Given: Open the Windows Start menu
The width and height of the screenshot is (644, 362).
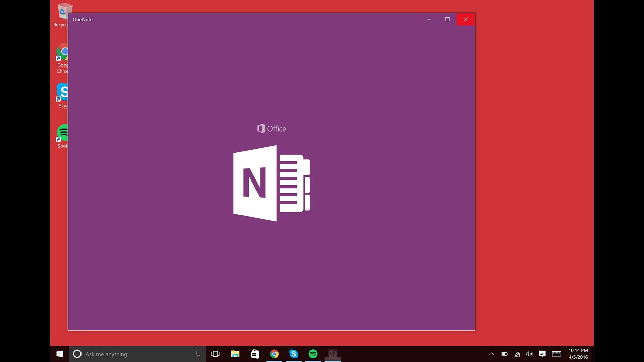Looking at the screenshot, I should pyautogui.click(x=60, y=354).
